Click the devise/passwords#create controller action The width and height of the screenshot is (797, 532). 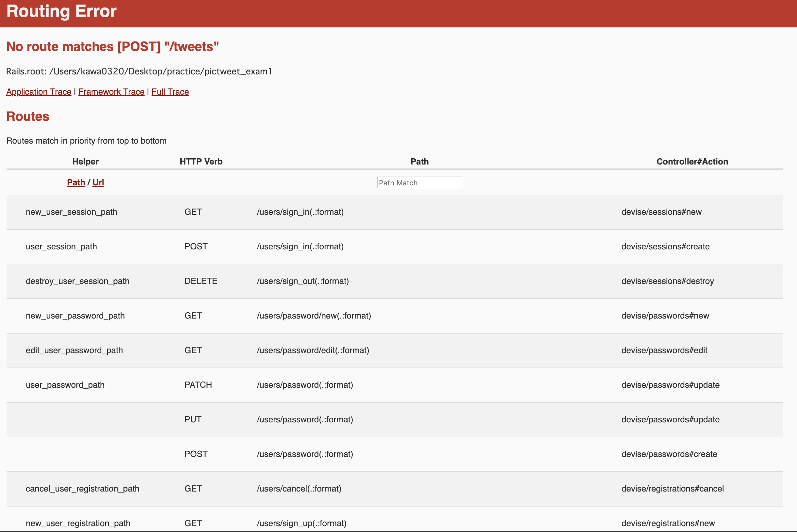669,454
